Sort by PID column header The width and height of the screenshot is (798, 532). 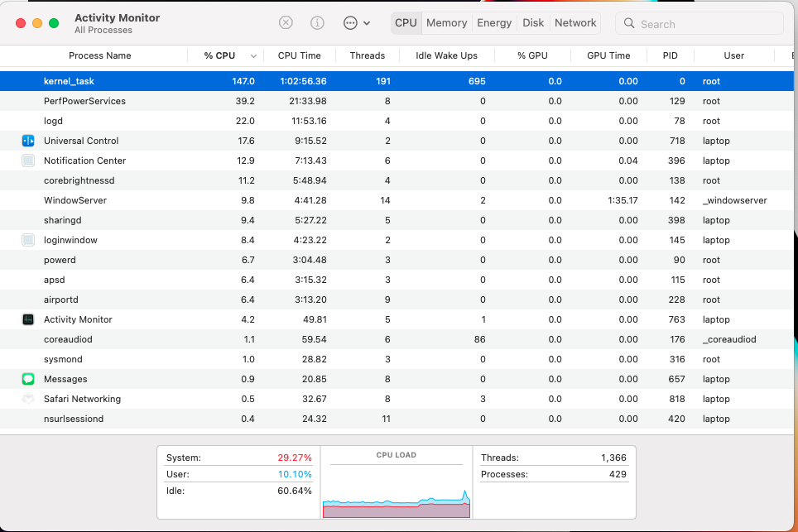(670, 56)
